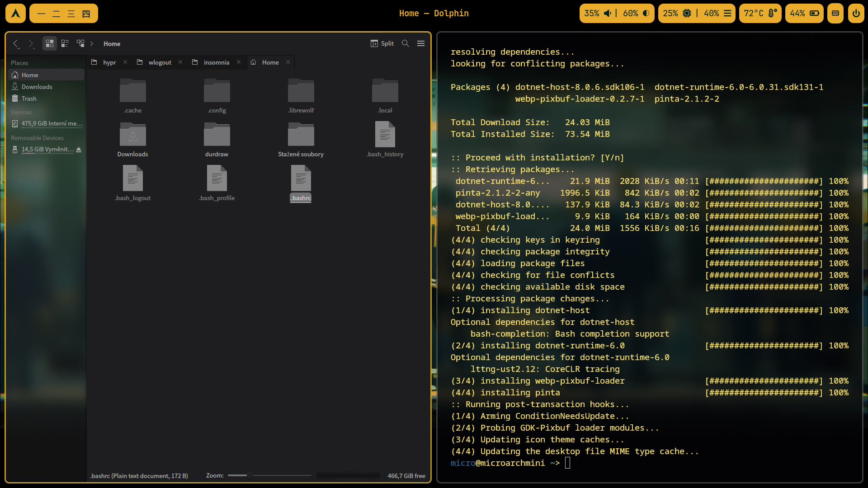868x488 pixels.
Task: Open Trash in Places panel
Action: (x=29, y=99)
